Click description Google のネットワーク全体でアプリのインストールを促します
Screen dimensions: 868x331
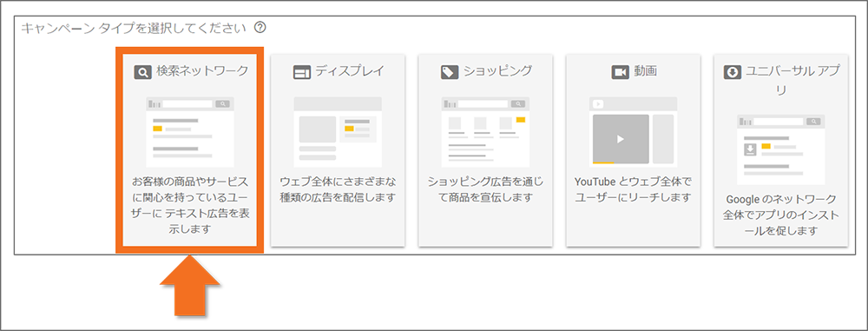click(x=781, y=215)
